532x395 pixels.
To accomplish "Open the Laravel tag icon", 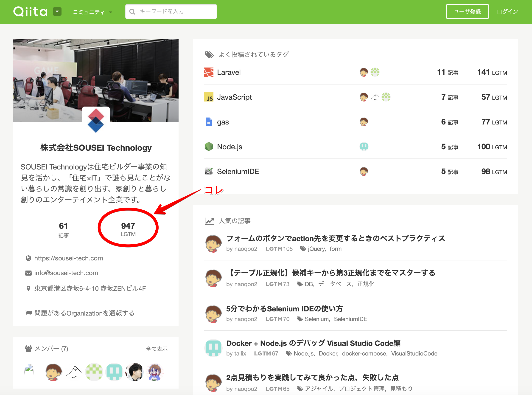I will pyautogui.click(x=209, y=72).
